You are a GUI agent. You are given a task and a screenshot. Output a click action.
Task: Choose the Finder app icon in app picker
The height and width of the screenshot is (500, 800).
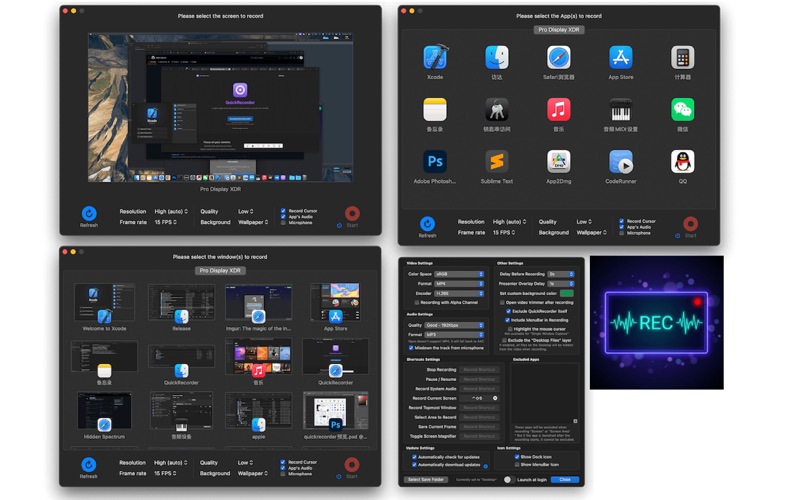point(496,57)
